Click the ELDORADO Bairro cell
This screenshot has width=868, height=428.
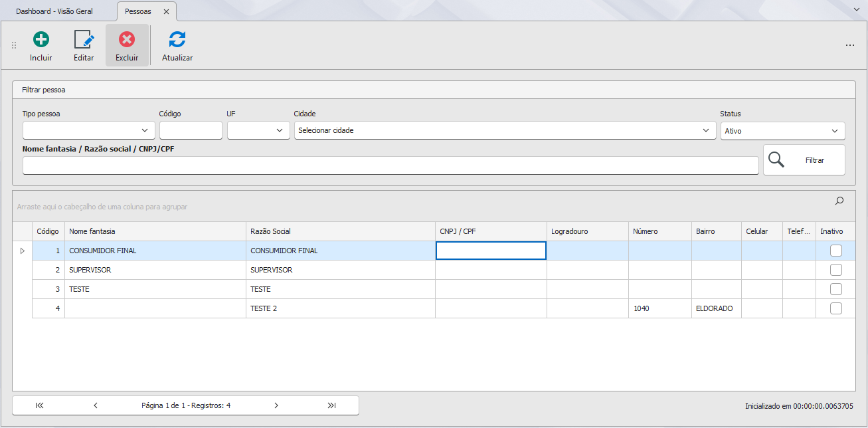pyautogui.click(x=717, y=308)
